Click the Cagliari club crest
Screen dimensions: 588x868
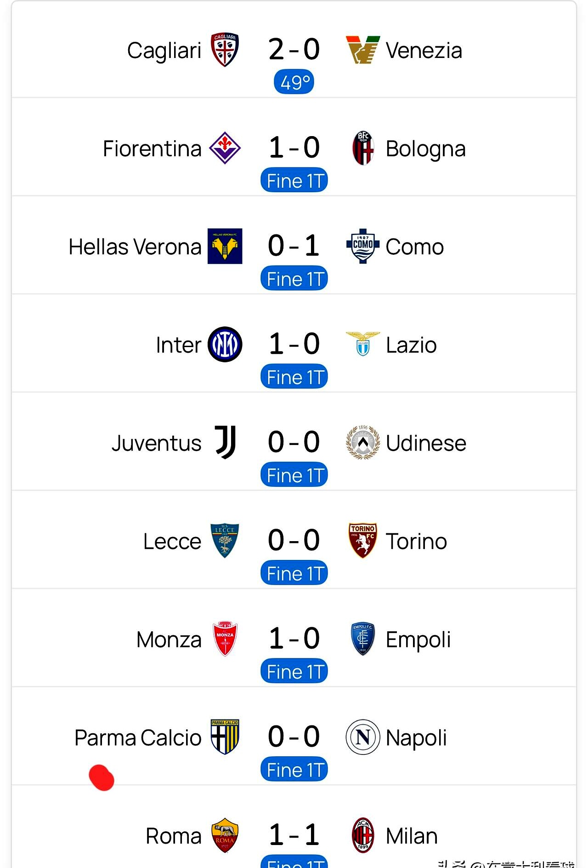pyautogui.click(x=225, y=50)
